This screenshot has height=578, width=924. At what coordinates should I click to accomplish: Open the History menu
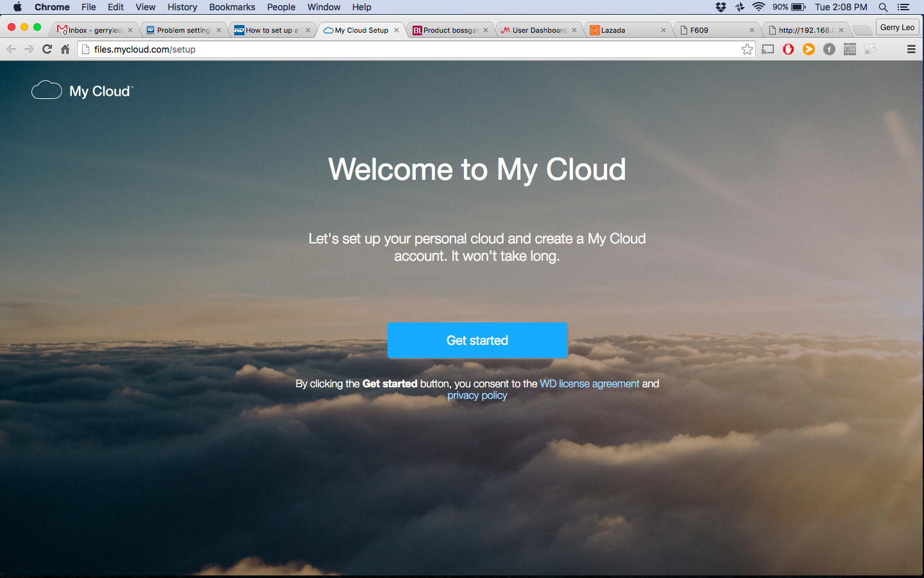[x=182, y=7]
